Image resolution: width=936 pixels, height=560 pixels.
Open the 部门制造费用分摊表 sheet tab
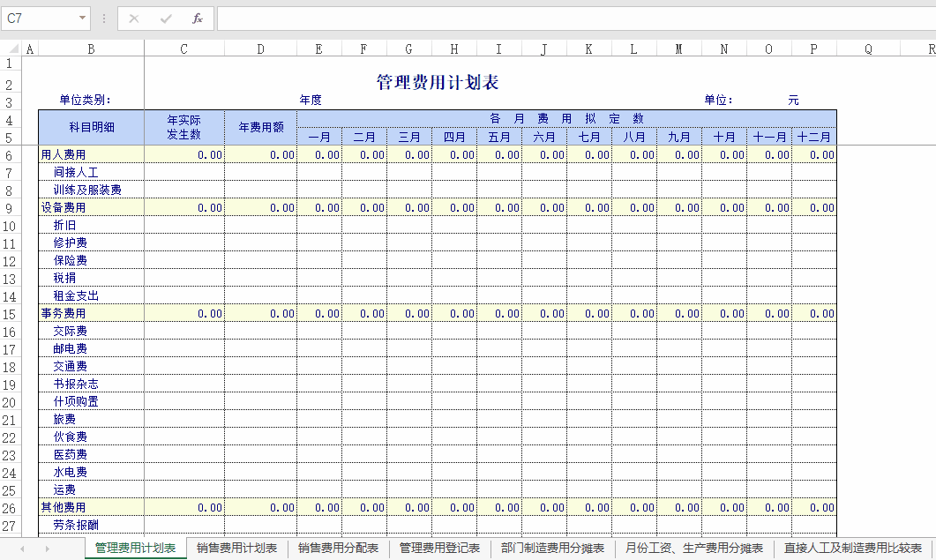[552, 548]
